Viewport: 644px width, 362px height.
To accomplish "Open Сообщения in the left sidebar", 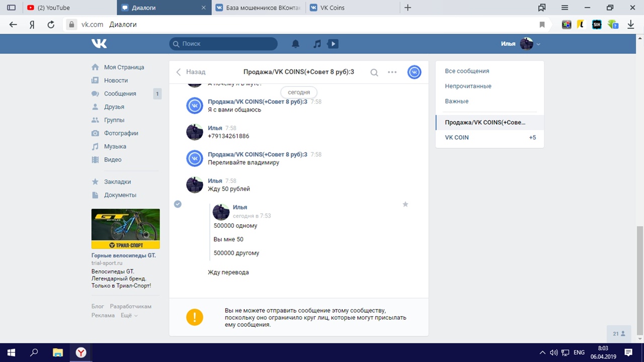I will [x=120, y=94].
